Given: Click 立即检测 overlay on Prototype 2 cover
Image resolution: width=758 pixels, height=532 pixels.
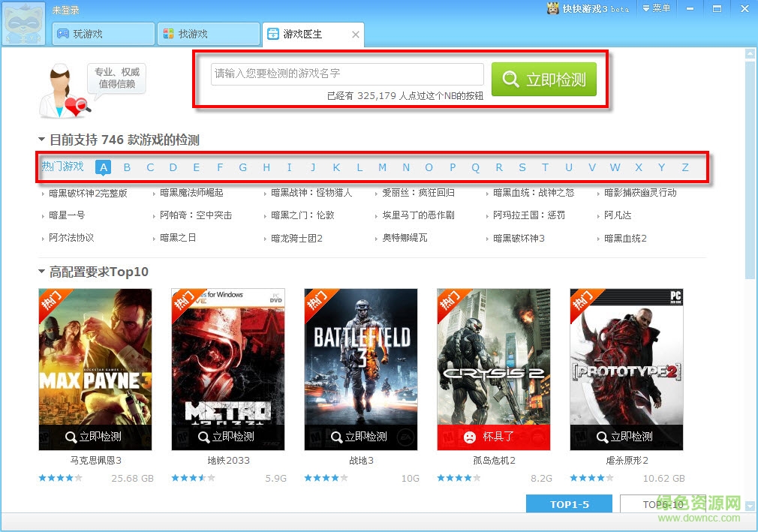Looking at the screenshot, I should coord(626,437).
